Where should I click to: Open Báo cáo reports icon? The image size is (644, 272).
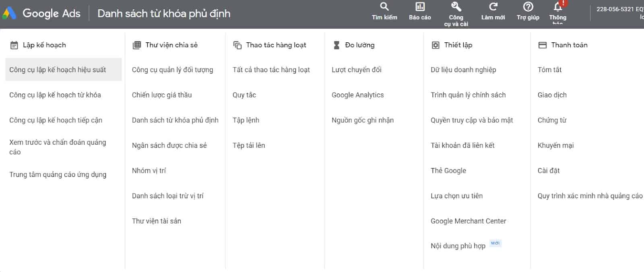coord(420,7)
